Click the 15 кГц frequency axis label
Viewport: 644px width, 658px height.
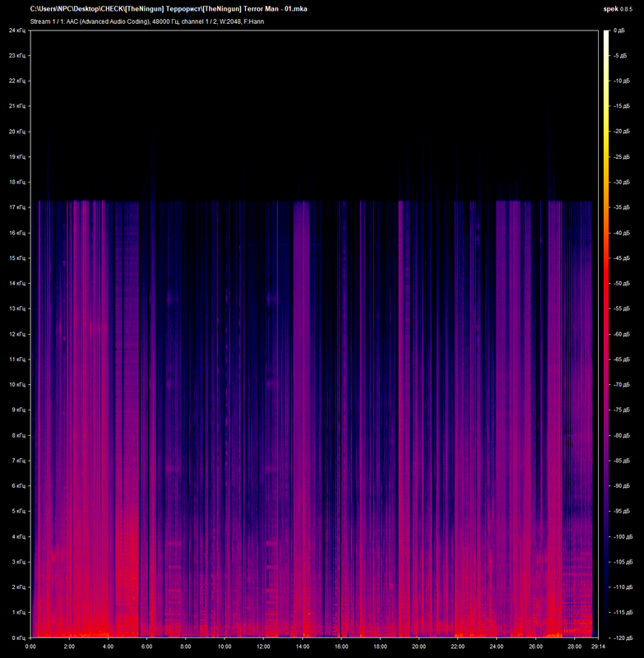[x=17, y=258]
